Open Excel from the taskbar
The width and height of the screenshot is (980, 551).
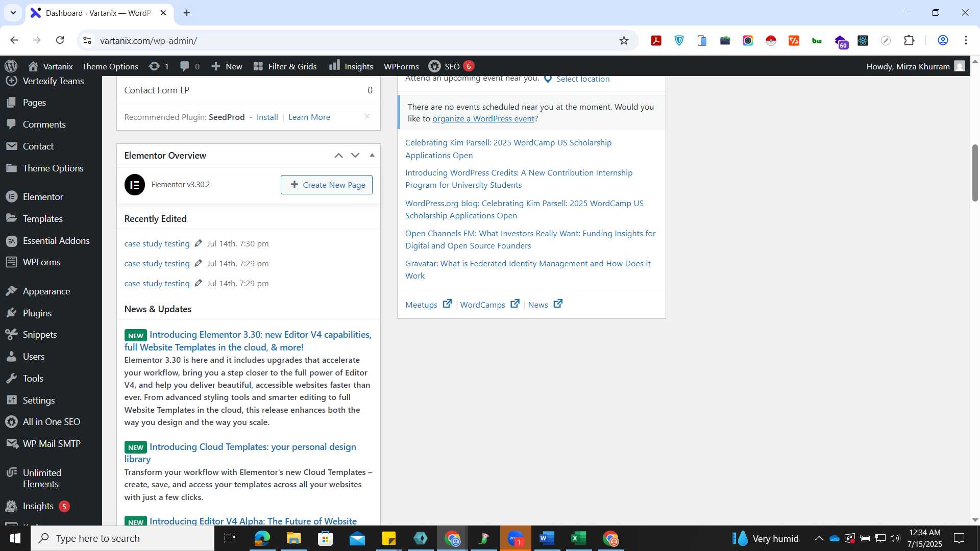578,538
